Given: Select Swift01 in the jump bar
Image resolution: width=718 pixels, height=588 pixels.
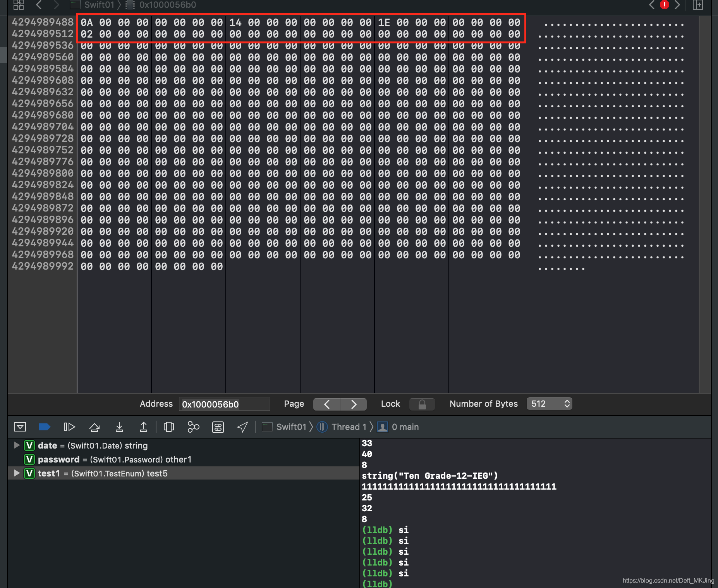Looking at the screenshot, I should [x=93, y=5].
